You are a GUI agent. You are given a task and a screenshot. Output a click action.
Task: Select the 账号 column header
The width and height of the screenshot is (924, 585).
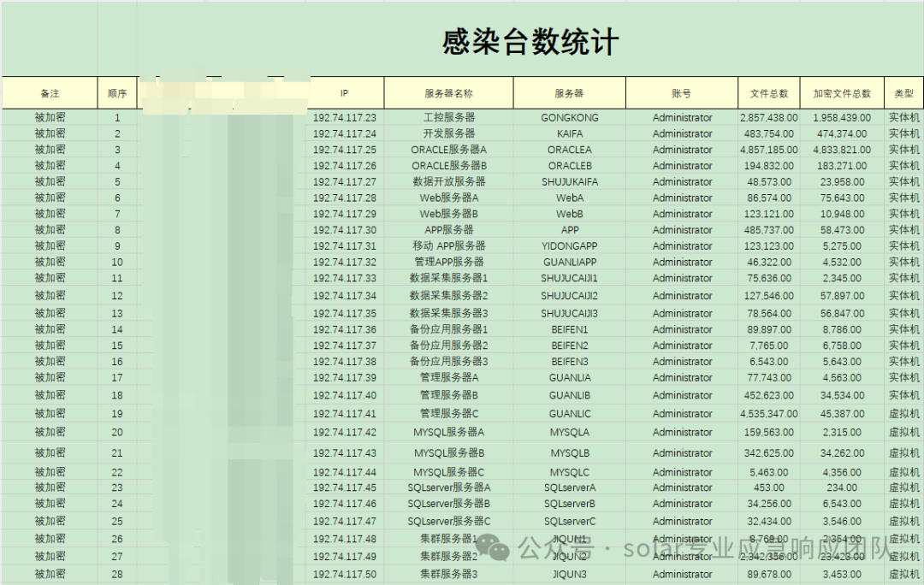click(x=682, y=93)
